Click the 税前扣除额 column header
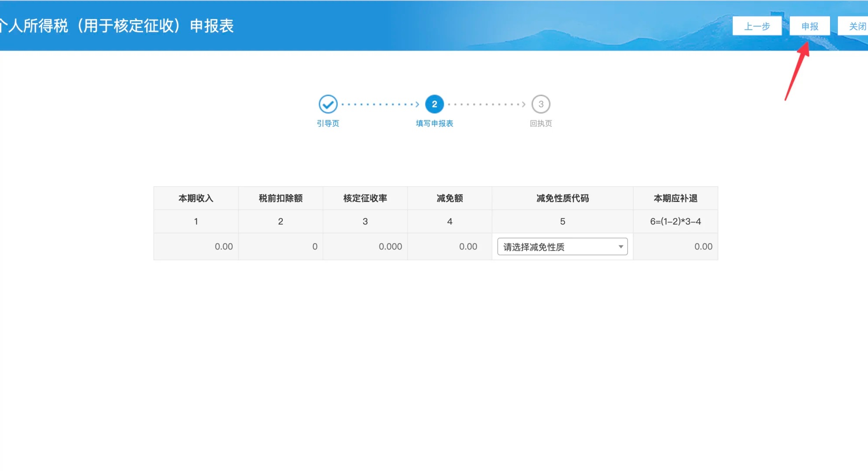The image size is (868, 471). (281, 198)
